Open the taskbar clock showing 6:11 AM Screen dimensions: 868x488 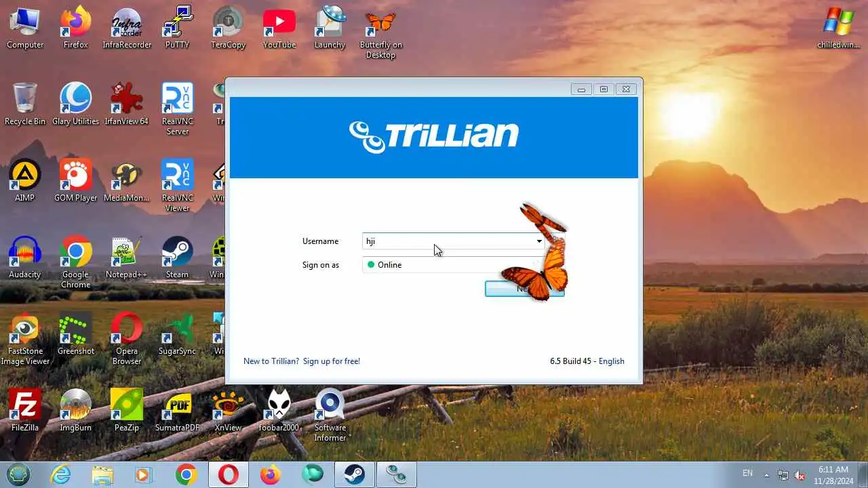833,475
